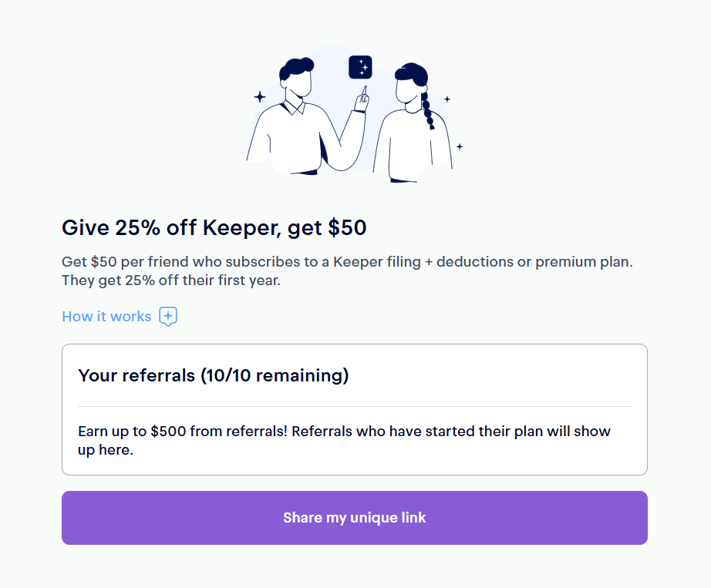Click the small sparkle above the woman's shoulder

click(x=446, y=99)
